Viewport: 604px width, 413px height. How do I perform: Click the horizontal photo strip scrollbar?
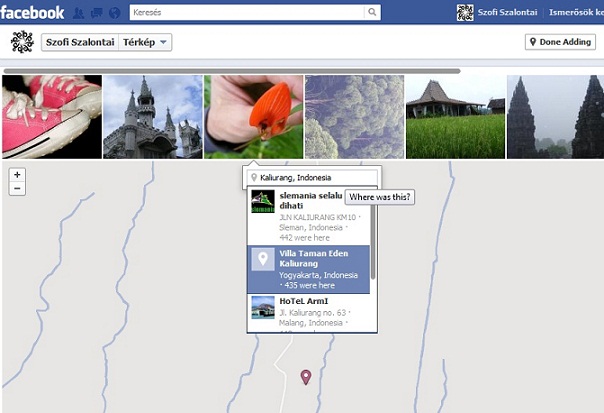[232, 71]
